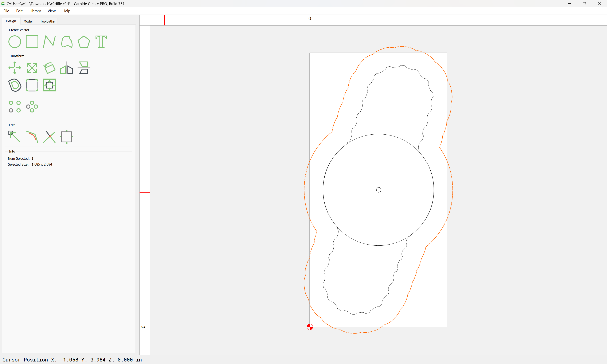Open the File menu

click(6, 11)
